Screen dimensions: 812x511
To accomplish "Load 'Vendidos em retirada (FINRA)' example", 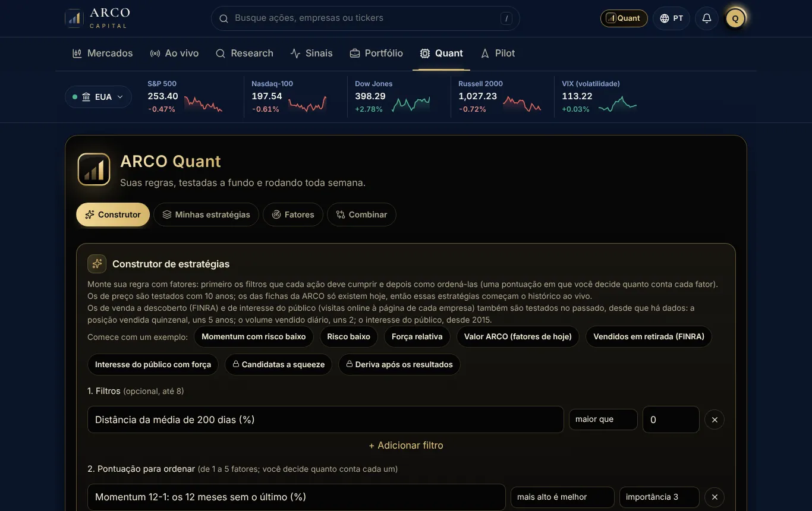I will [x=649, y=337].
